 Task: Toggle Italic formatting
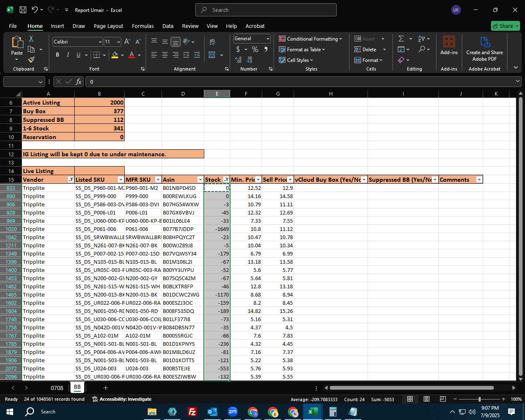point(68,55)
